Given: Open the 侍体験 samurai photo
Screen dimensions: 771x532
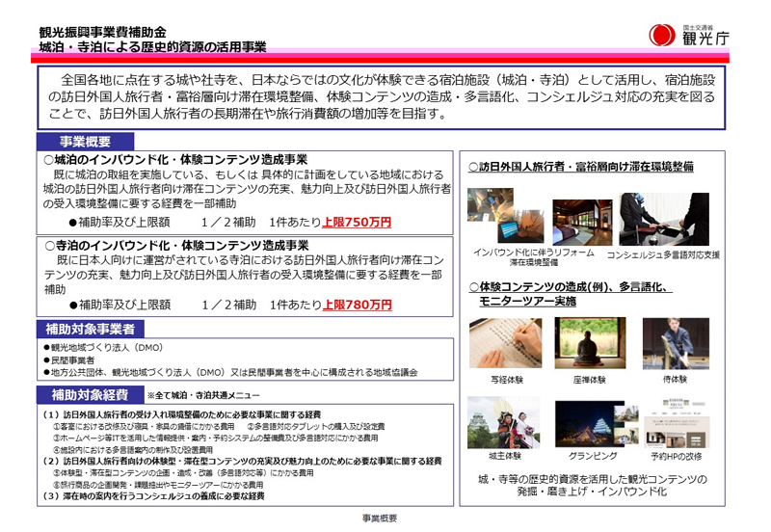Looking at the screenshot, I should [x=676, y=343].
